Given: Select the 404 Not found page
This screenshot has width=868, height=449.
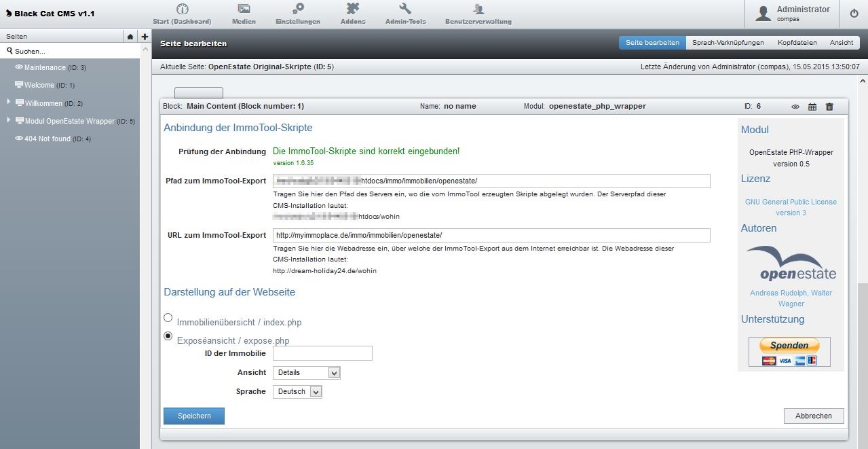Looking at the screenshot, I should [x=58, y=139].
